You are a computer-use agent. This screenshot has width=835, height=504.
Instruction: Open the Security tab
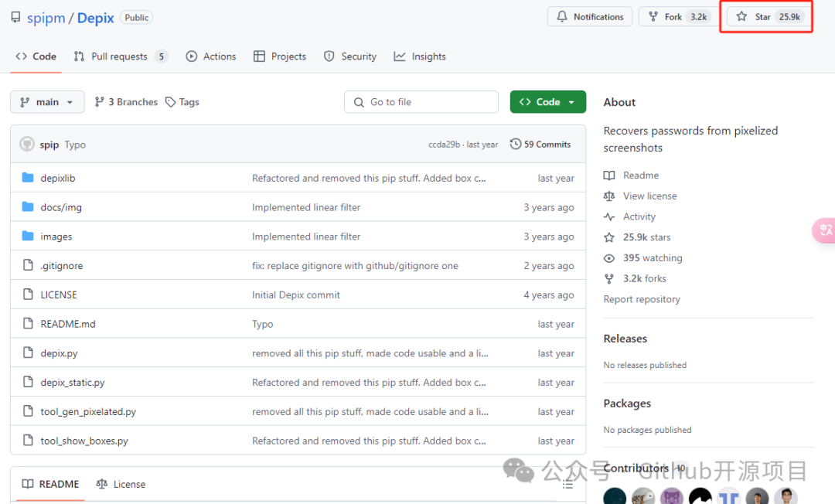click(350, 56)
